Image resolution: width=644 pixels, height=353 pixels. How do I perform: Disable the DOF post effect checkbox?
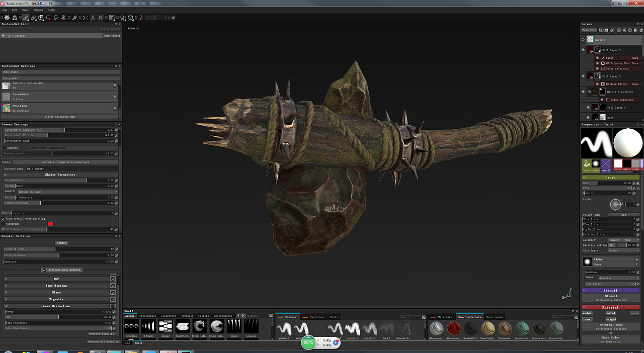pyautogui.click(x=113, y=279)
